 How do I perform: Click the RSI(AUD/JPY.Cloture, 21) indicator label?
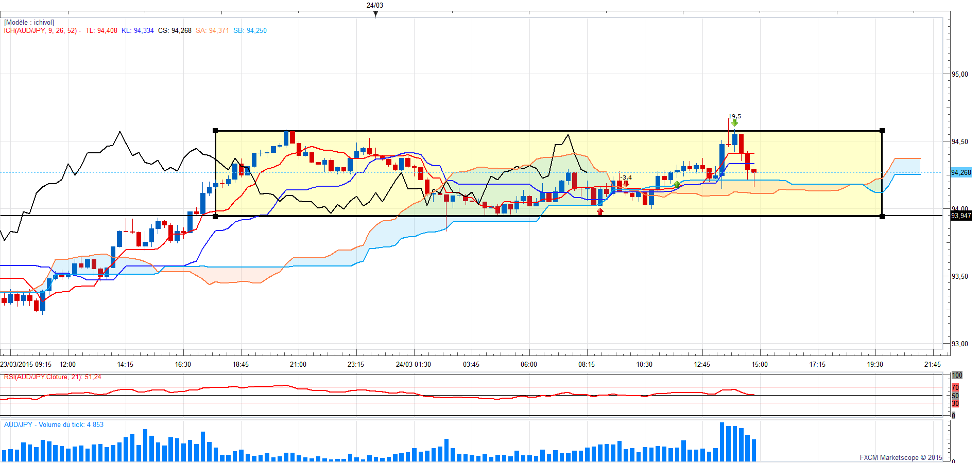52,377
